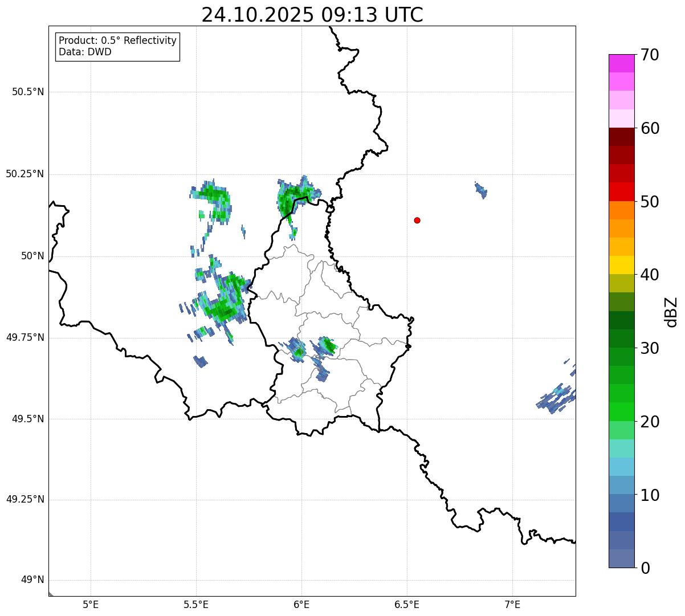685x616 pixels.
Task: Click the 49.75°N latitude label
Action: click(25, 337)
